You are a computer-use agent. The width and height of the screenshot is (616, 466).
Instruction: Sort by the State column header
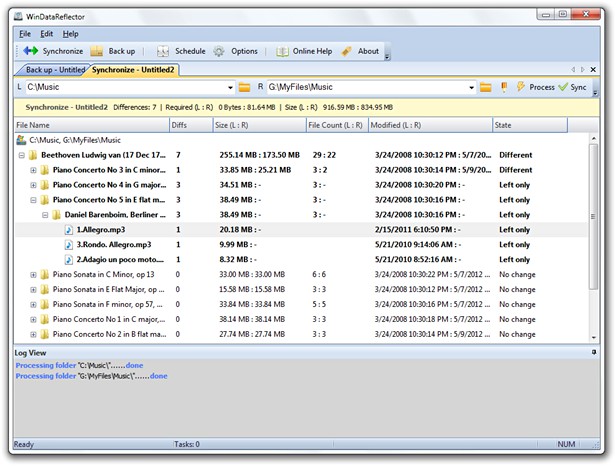pos(530,125)
